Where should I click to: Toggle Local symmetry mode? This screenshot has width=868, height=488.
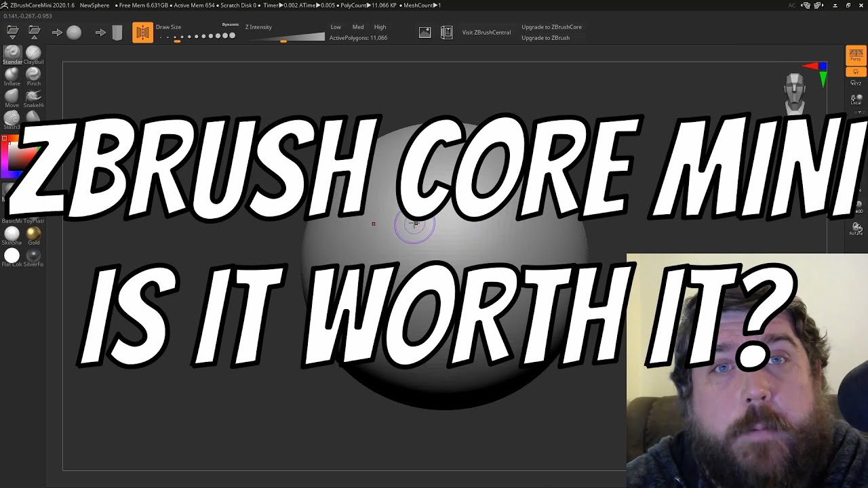[856, 100]
